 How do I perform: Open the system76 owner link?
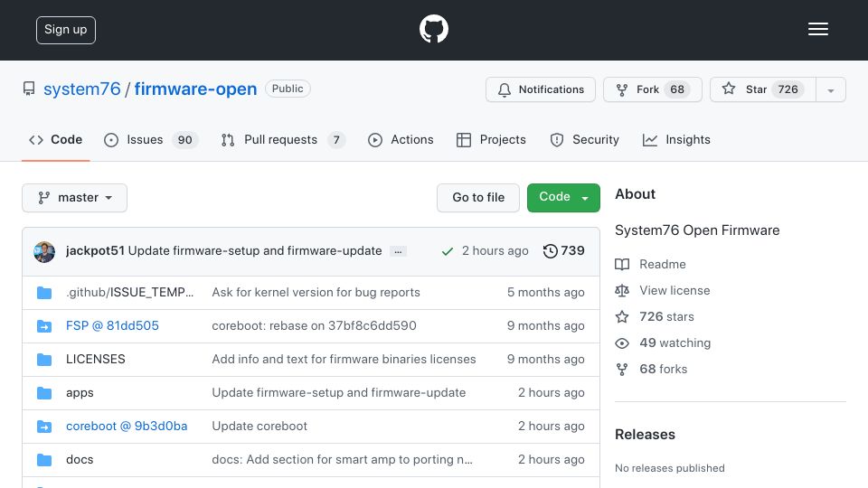click(x=82, y=89)
